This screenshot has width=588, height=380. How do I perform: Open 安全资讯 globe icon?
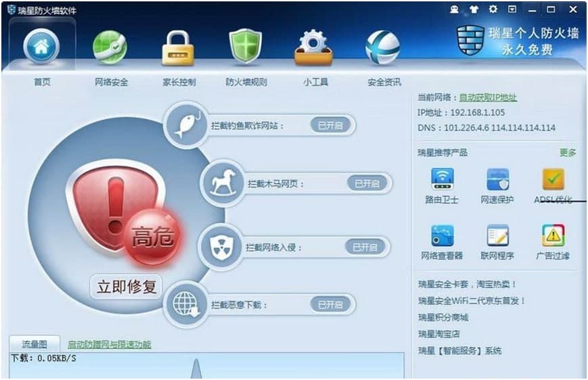pos(382,47)
